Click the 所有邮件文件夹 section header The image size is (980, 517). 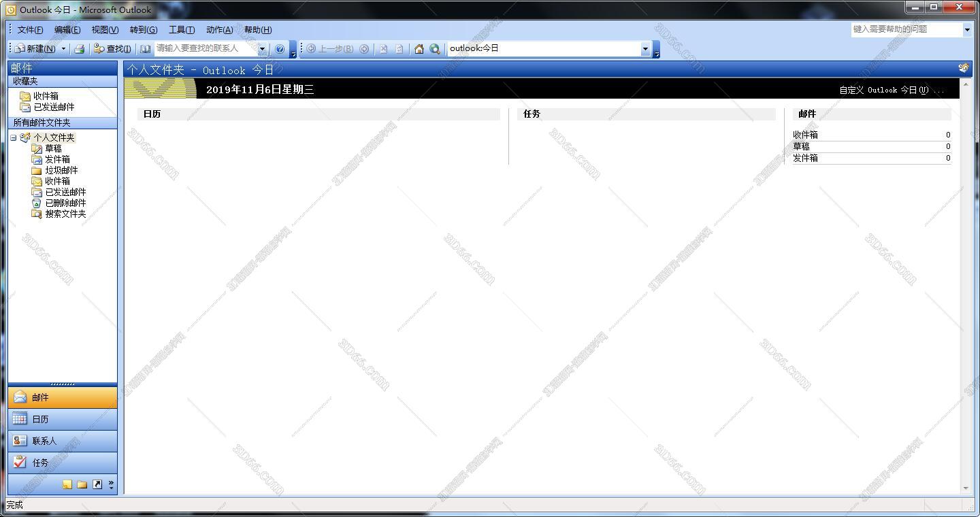(x=63, y=122)
